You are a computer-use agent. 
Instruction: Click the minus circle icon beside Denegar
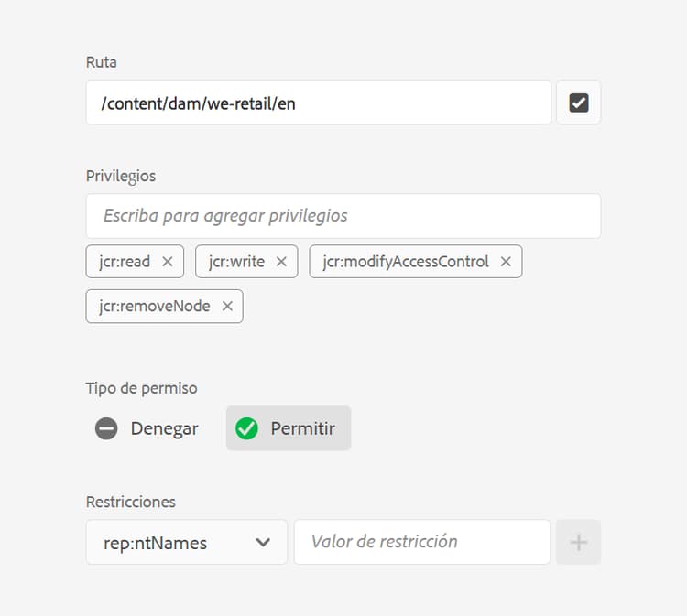[106, 428]
